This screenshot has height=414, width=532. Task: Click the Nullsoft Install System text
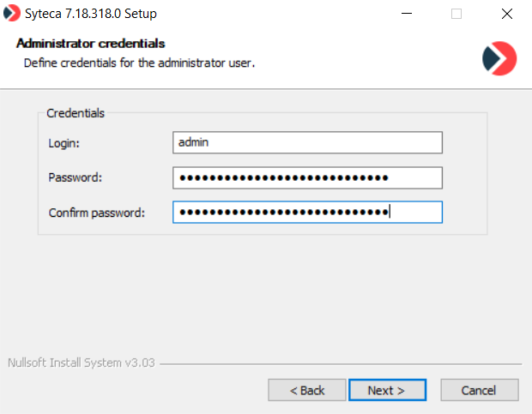pyautogui.click(x=81, y=363)
